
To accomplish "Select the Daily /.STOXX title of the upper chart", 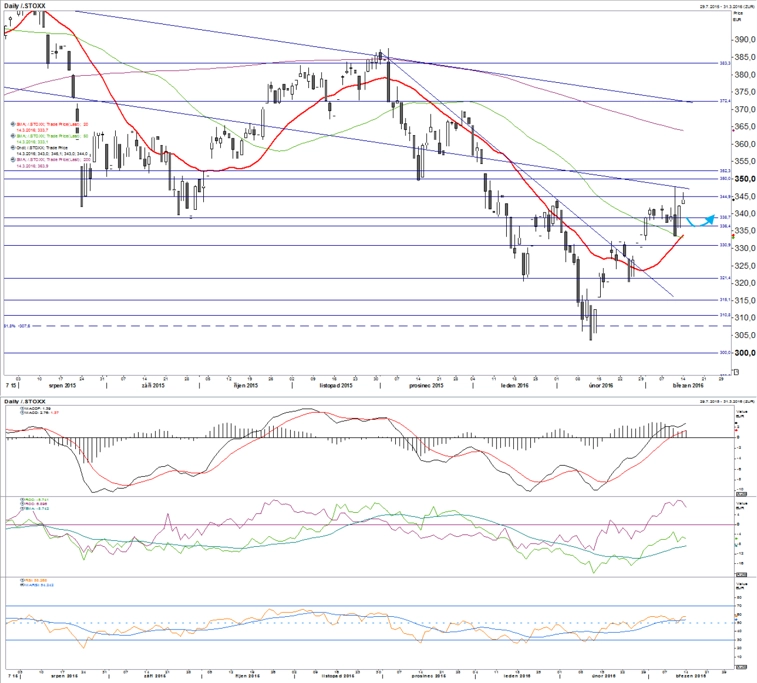I will pyautogui.click(x=25, y=6).
